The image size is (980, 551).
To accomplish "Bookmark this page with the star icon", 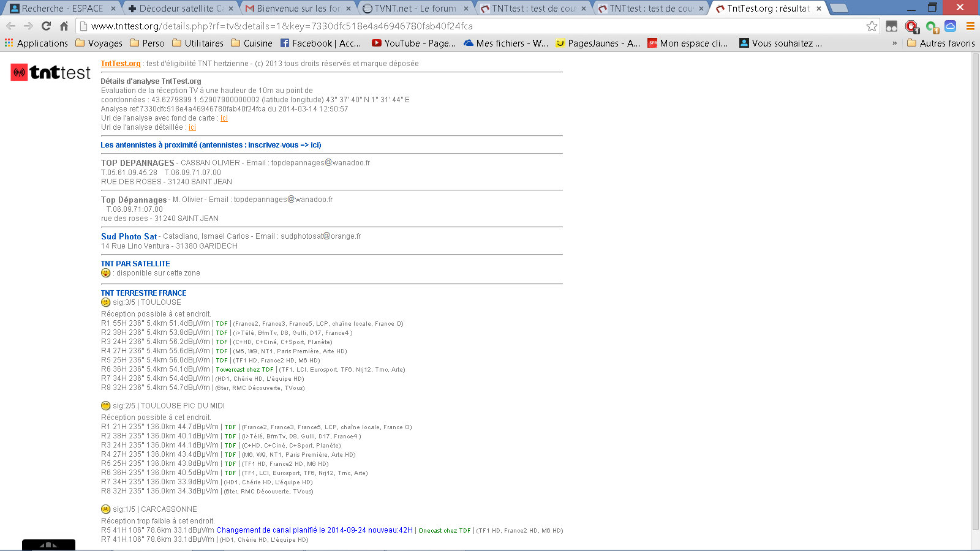I will coord(872,26).
